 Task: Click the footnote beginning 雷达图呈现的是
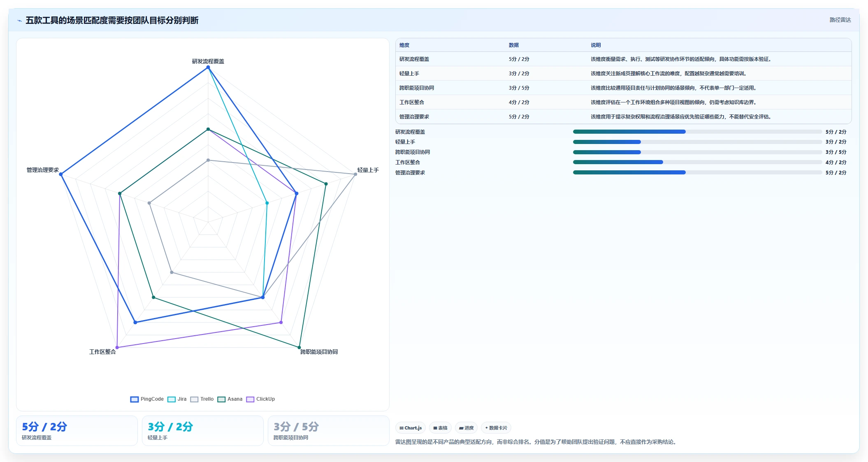pos(536,442)
